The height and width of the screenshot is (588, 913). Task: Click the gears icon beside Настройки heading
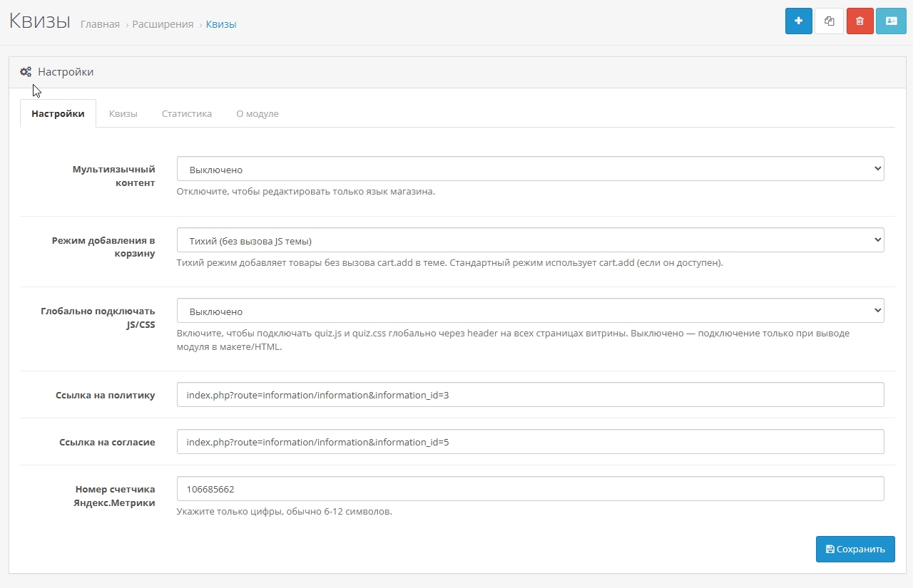point(26,72)
